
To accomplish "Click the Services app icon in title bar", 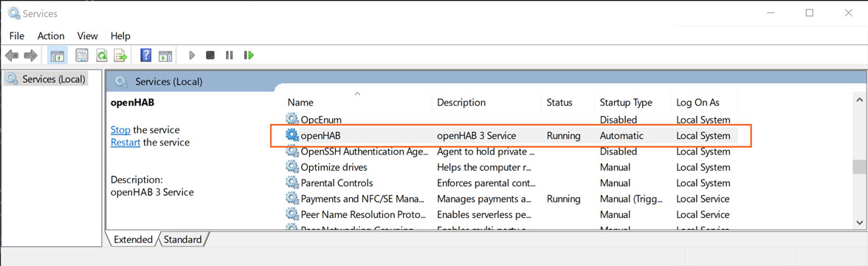I will pyautogui.click(x=13, y=13).
